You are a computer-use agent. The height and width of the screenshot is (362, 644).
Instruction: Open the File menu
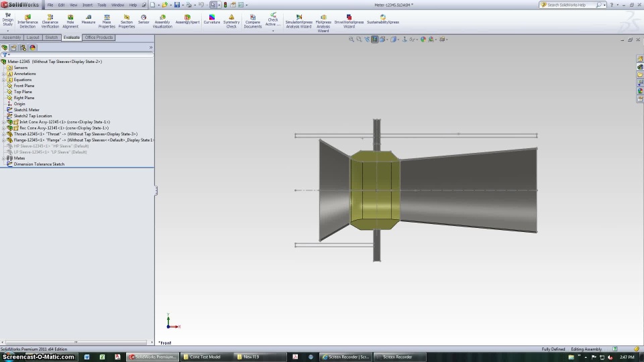coord(50,5)
